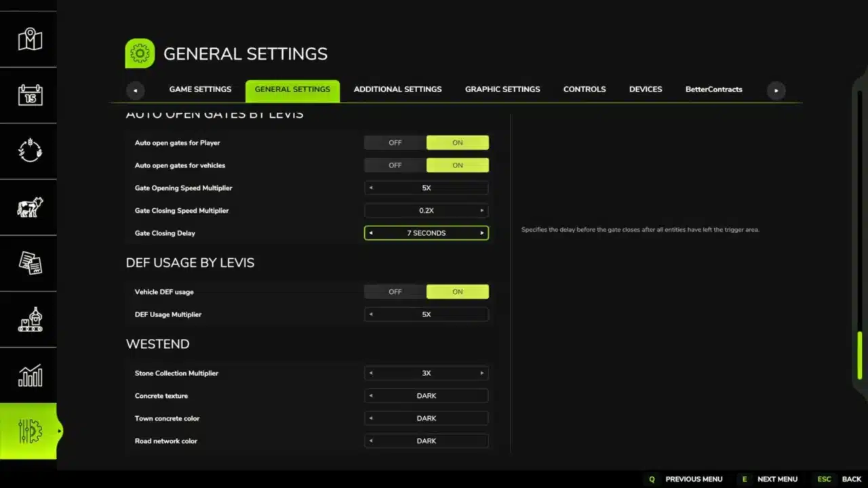Turn off Auto open gates for vehicles
Image resolution: width=868 pixels, height=488 pixels.
click(x=395, y=165)
